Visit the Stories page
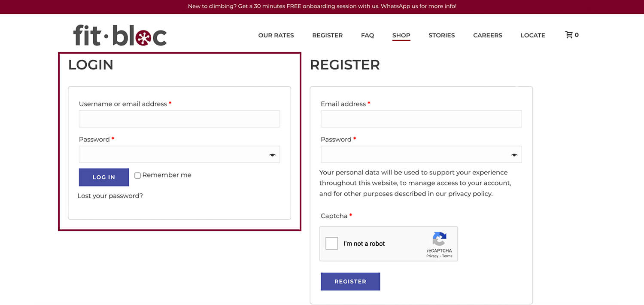Image resolution: width=644 pixels, height=305 pixels. (x=441, y=35)
